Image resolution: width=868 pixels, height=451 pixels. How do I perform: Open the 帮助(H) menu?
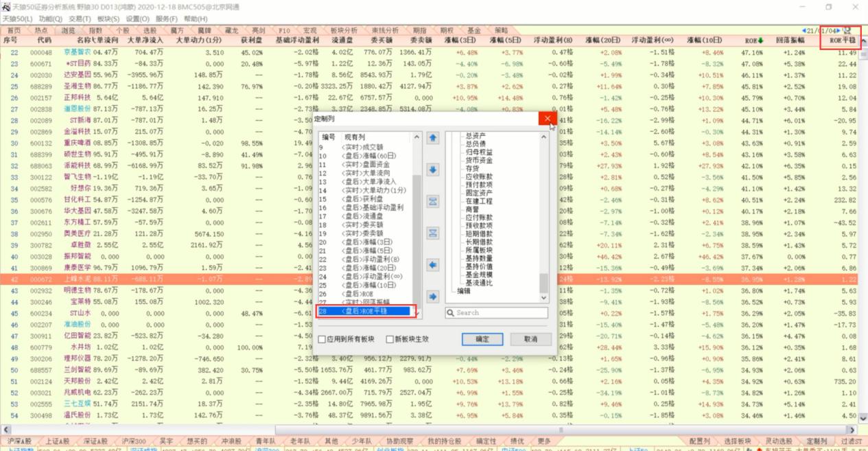click(196, 19)
